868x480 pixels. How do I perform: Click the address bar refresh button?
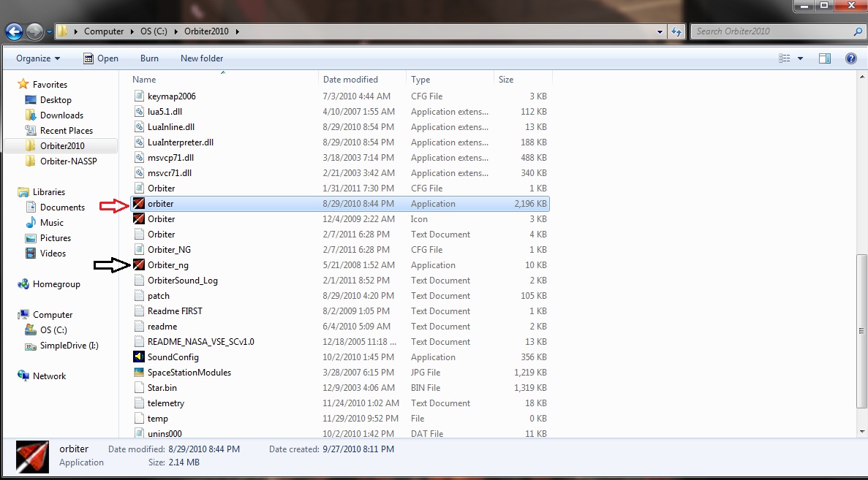[x=676, y=31]
